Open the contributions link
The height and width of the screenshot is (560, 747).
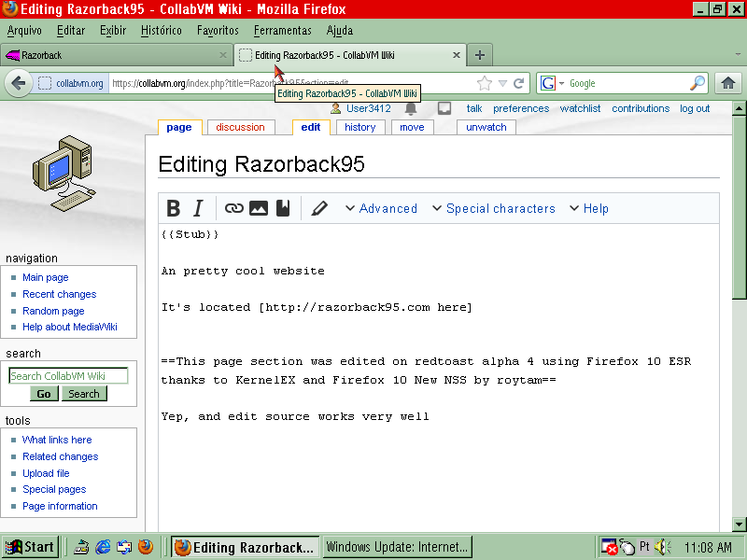click(641, 108)
